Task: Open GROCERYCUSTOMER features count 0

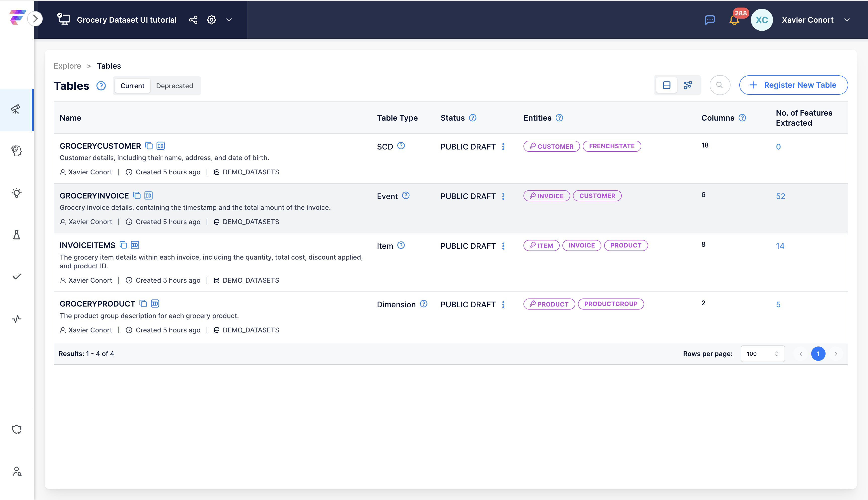Action: [x=778, y=147]
